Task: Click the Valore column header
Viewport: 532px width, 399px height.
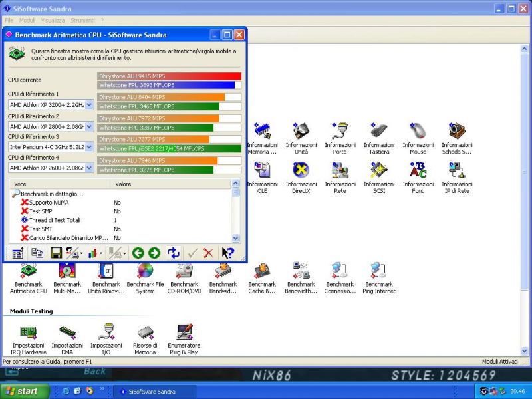Action: (x=171, y=184)
